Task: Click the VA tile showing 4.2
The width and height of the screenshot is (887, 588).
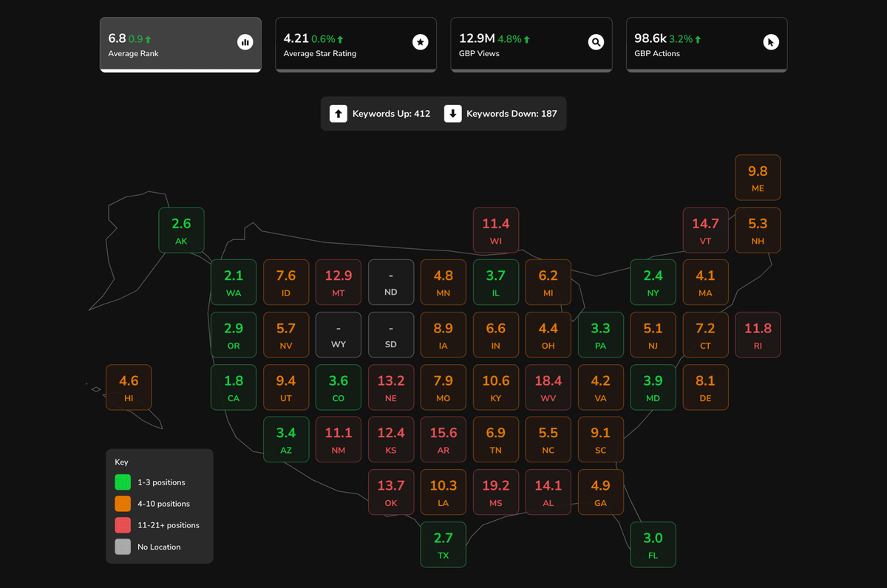Action: [600, 388]
